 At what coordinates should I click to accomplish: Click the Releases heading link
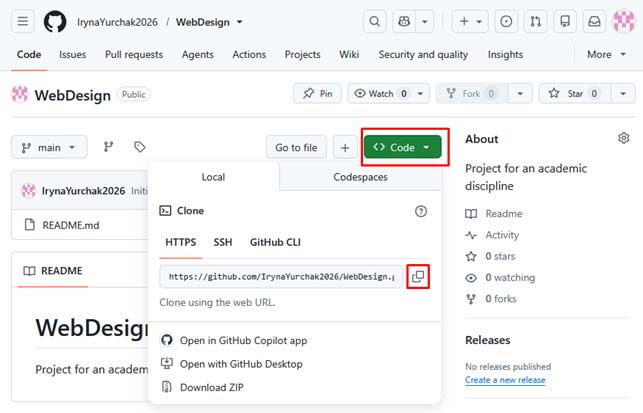[x=488, y=340]
